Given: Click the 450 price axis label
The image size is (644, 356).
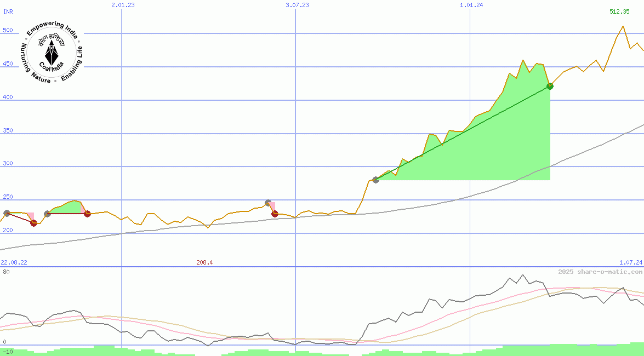Looking at the screenshot, I should [x=8, y=64].
